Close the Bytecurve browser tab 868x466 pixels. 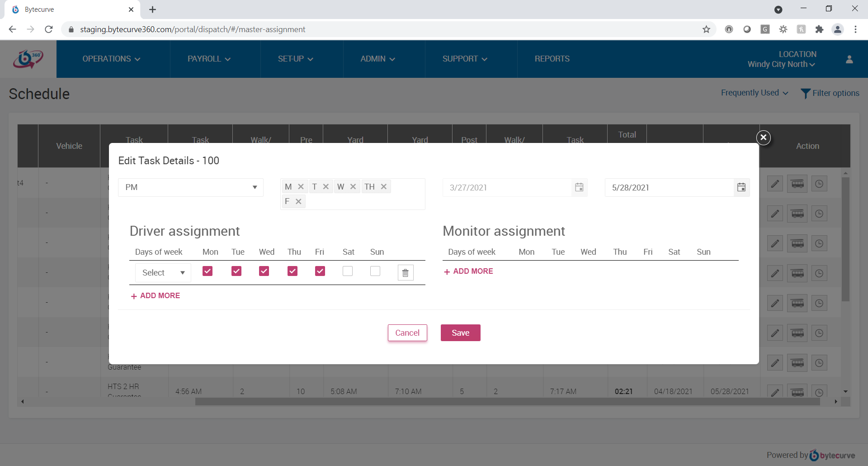[131, 10]
